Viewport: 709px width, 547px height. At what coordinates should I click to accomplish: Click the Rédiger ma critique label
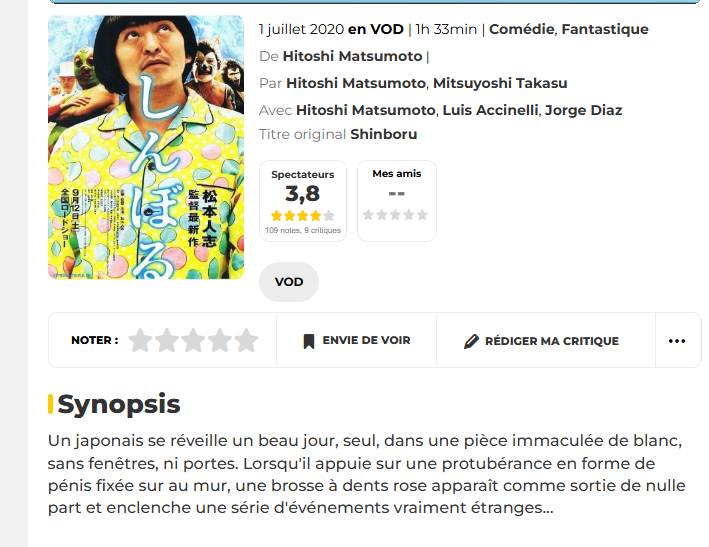(x=552, y=341)
